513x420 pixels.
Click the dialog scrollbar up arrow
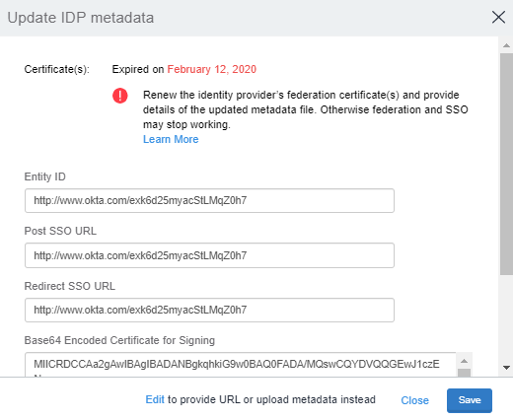tap(506, 45)
